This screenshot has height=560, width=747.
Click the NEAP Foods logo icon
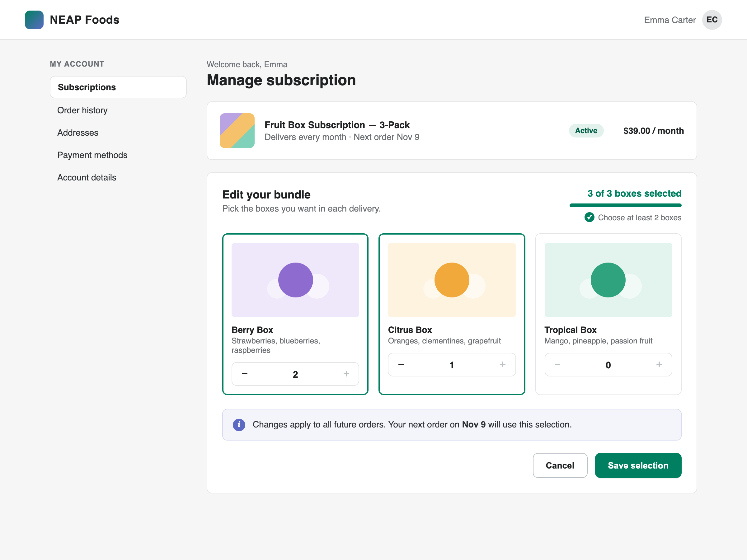tap(34, 20)
